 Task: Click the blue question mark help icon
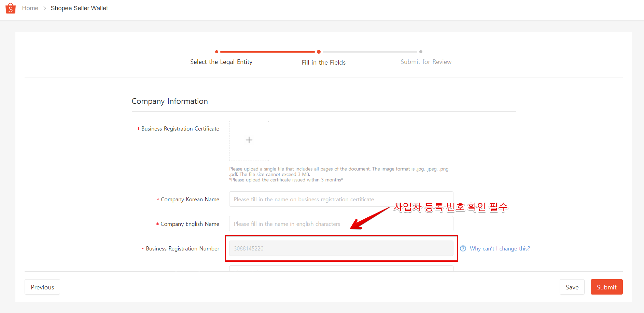463,248
